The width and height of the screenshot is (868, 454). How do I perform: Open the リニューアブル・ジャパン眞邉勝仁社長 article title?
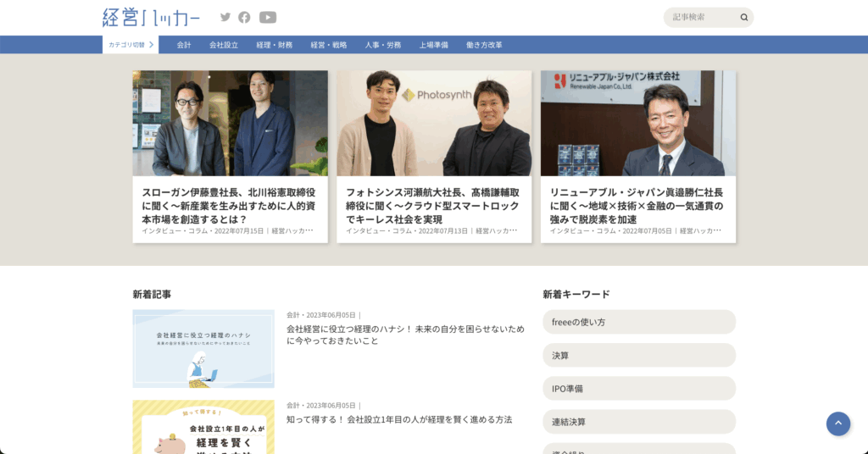click(637, 206)
